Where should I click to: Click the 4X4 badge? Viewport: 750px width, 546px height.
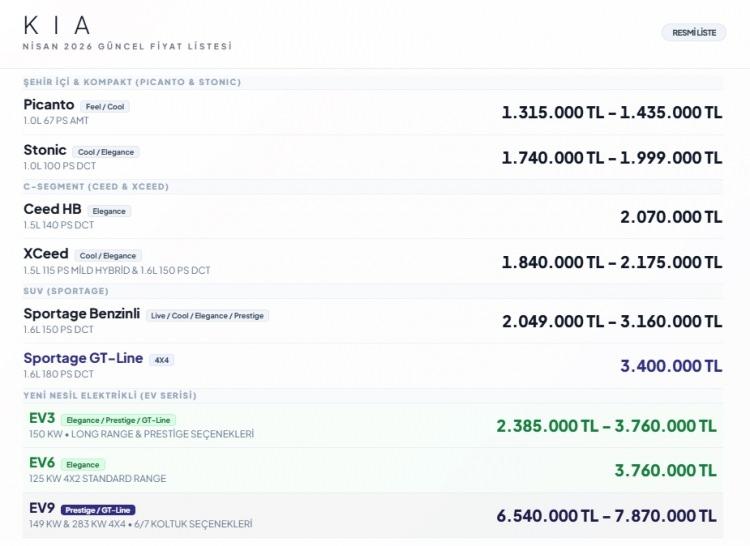pos(161,360)
